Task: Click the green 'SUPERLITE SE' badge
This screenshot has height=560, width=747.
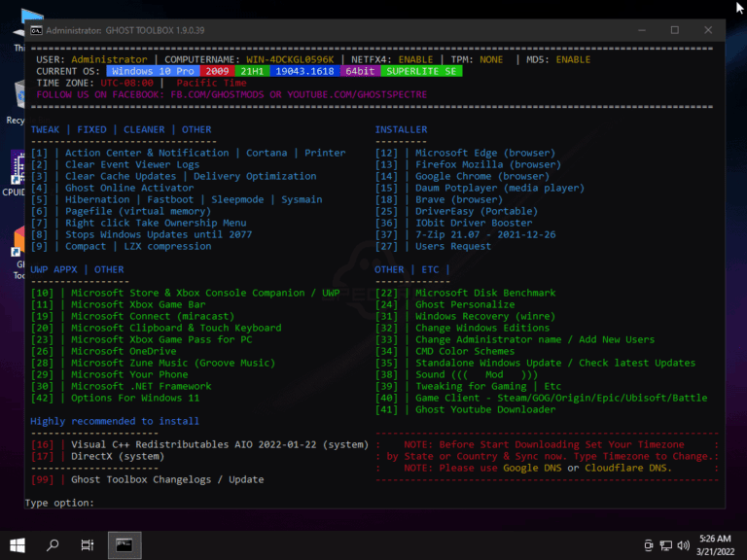Action: (x=421, y=71)
